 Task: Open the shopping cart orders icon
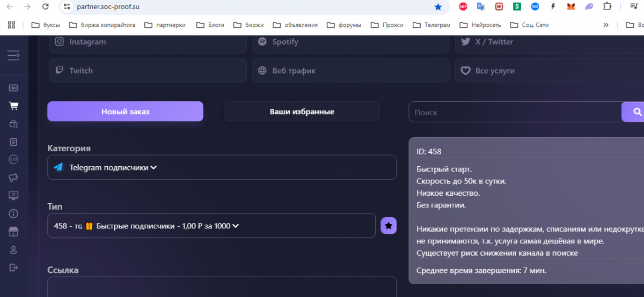(13, 106)
